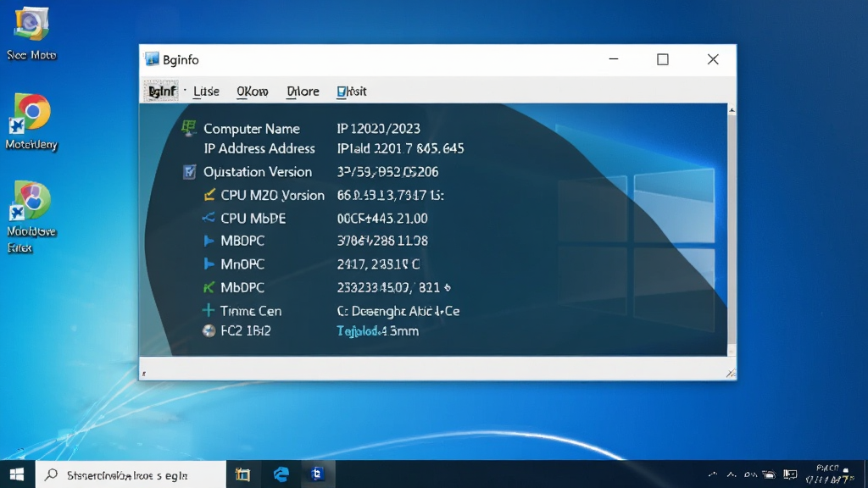Open the Dilore menu

303,91
